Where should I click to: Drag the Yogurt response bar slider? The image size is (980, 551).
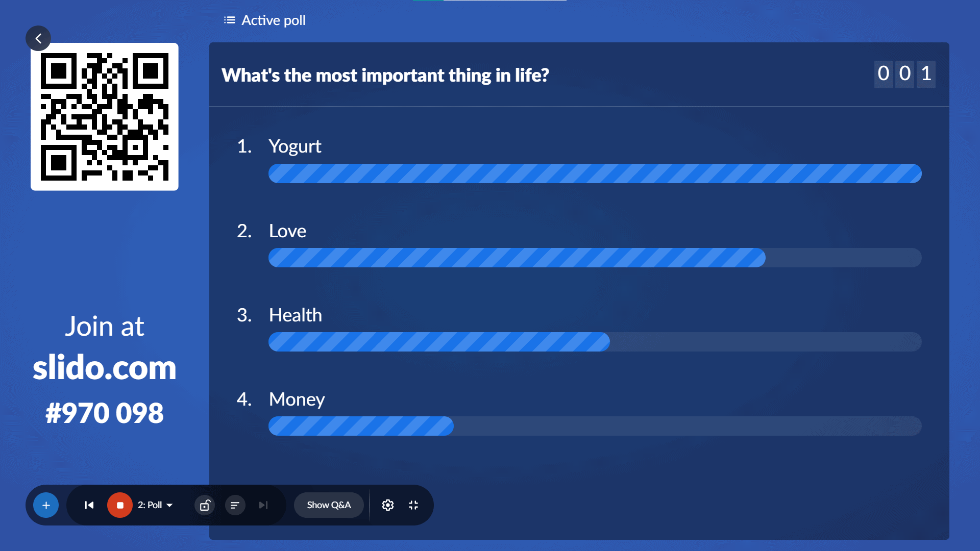(916, 173)
